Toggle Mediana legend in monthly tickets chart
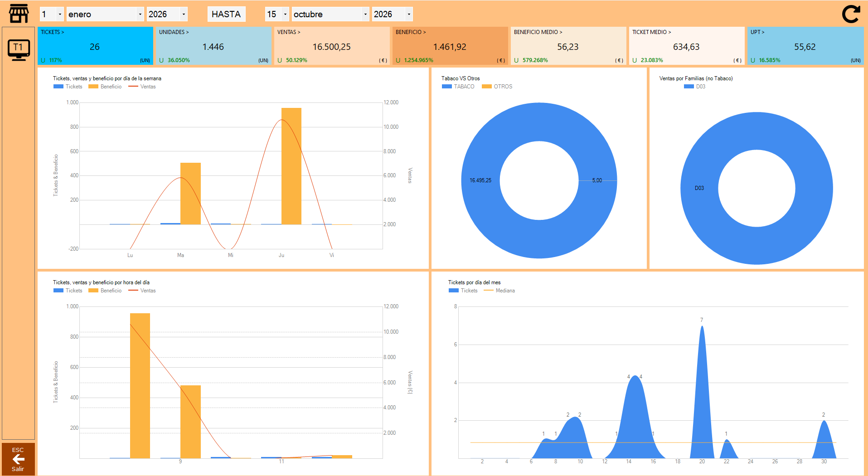Screen dimensions: 868x476 (x=499, y=291)
